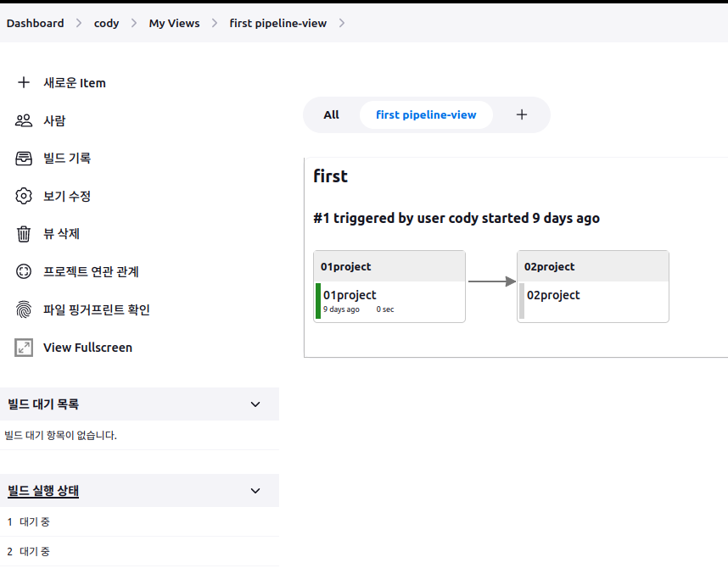The height and width of the screenshot is (585, 728).
Task: Open 프로젝트 연관 관계
Action: [91, 271]
